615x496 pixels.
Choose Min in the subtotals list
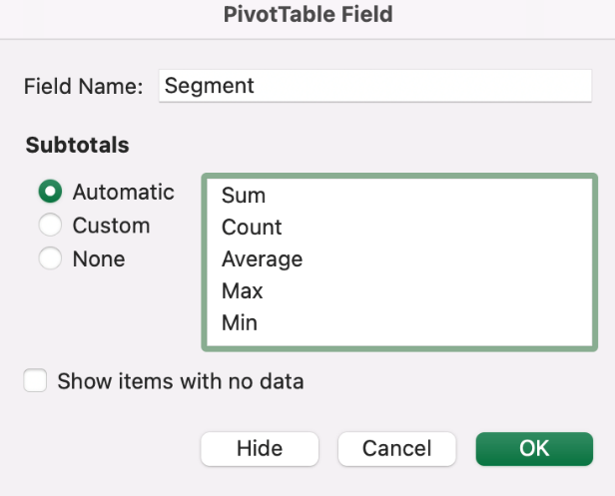tap(399, 323)
